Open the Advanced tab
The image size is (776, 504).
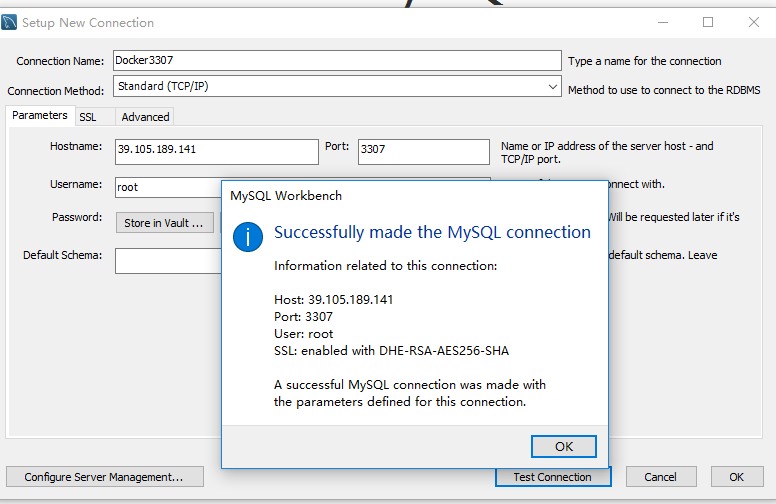tap(146, 117)
